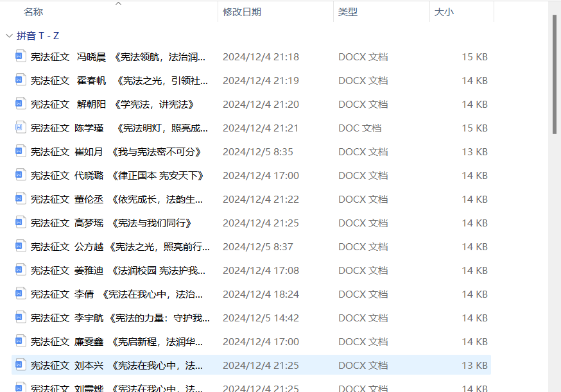Screen dimensions: 561x392
Task: Click the DOCX icon for 冯晓晨 file
Action: click(20, 56)
